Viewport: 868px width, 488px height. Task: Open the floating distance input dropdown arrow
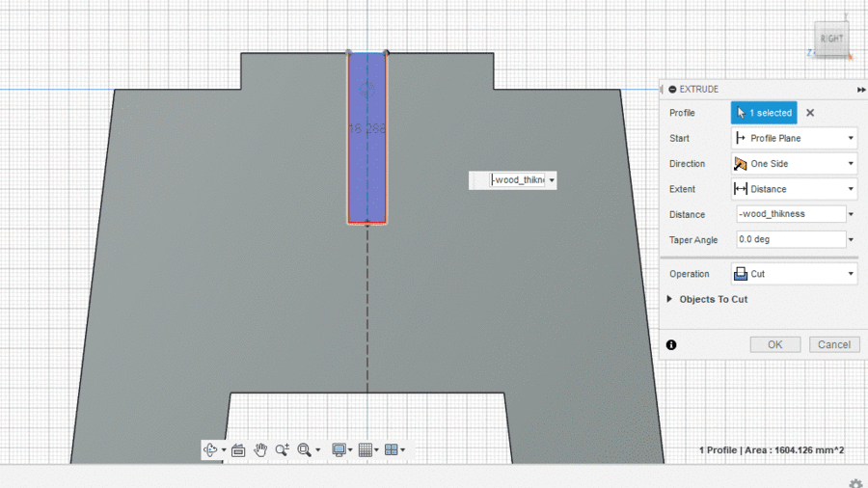[x=552, y=180]
